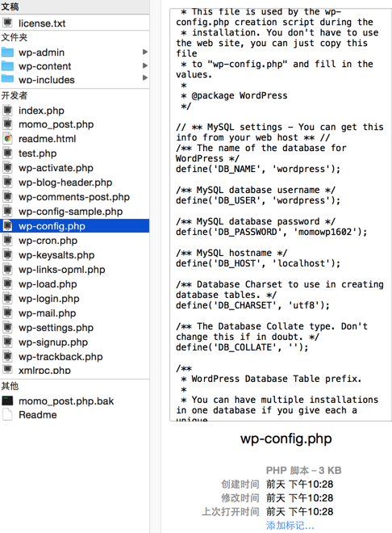The image size is (392, 533).
Task: Expand the wp-includes folder arrow
Action: 145,78
